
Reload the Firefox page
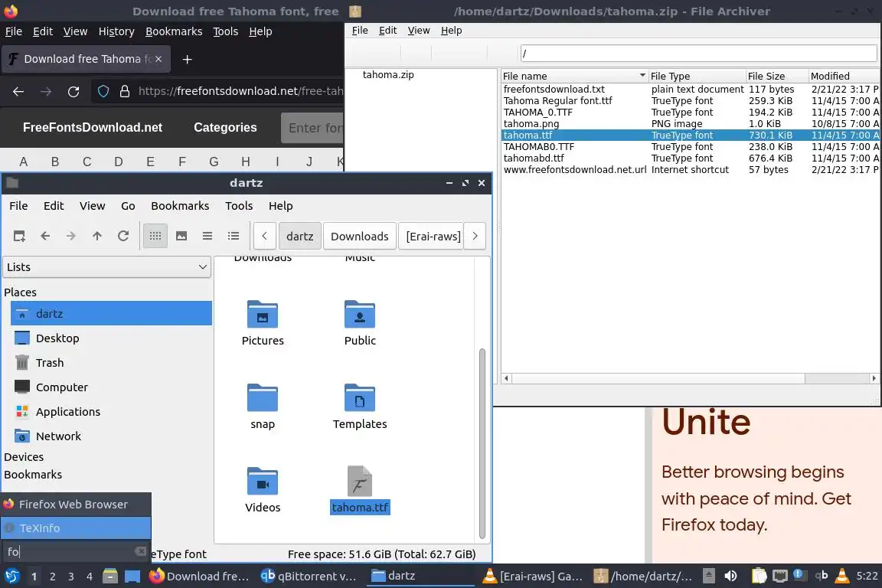pos(73,92)
